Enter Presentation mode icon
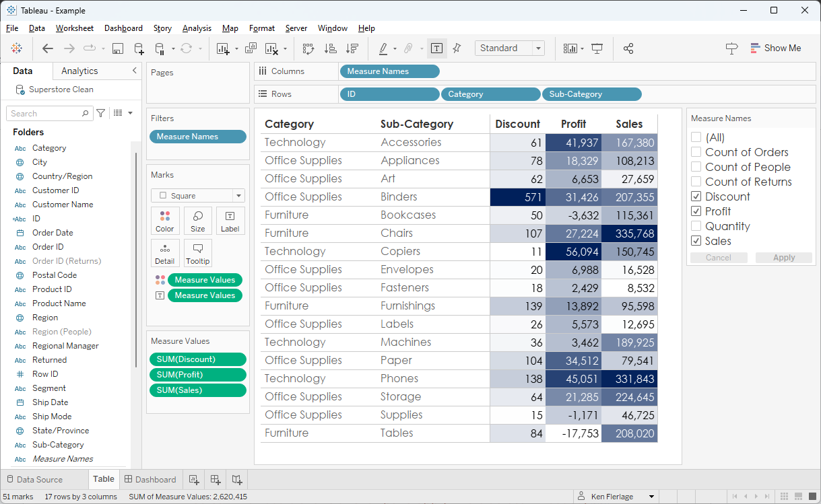The width and height of the screenshot is (821, 504). point(597,48)
